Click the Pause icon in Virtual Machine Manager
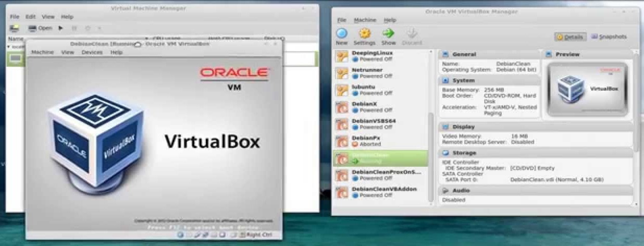 point(74,28)
